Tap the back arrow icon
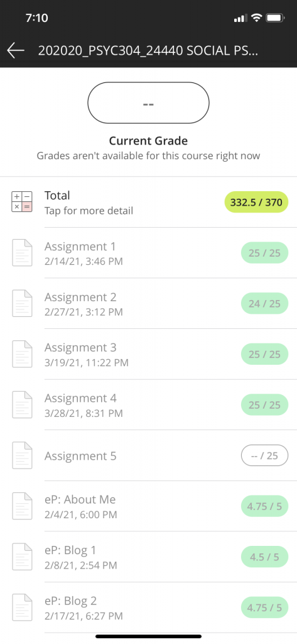The image size is (297, 644). [x=16, y=50]
